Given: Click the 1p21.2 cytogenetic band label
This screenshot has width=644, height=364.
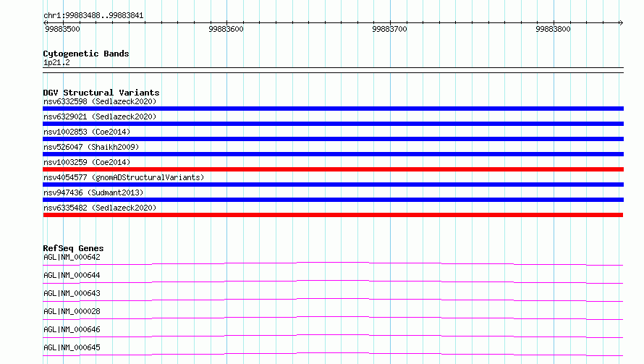Looking at the screenshot, I should tap(56, 62).
